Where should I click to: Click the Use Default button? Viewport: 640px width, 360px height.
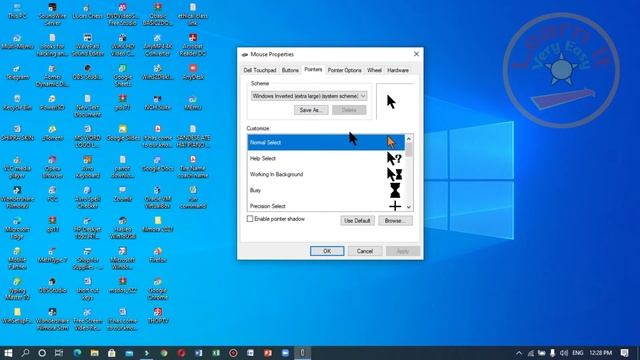click(357, 220)
